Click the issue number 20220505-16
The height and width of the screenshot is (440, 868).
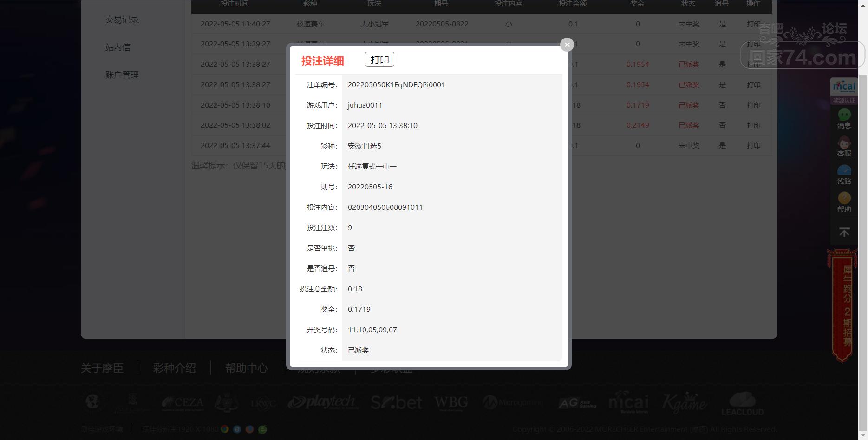coord(370,187)
